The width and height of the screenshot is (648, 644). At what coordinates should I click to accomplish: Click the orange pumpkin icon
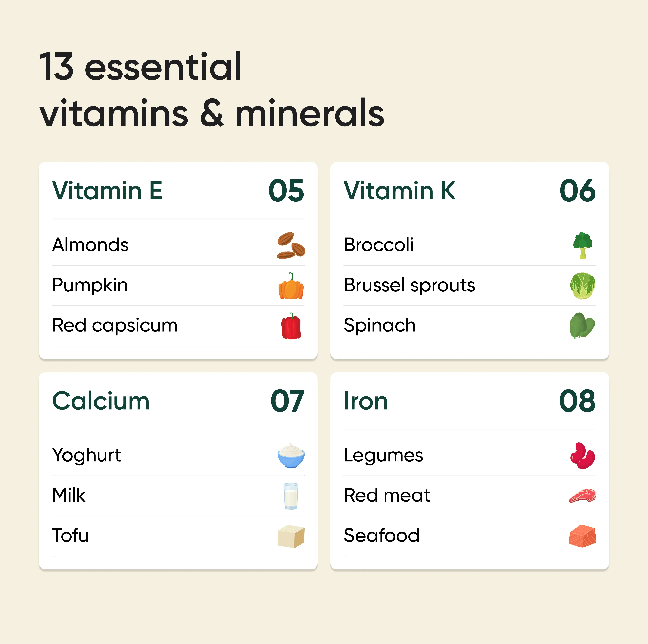click(x=291, y=286)
